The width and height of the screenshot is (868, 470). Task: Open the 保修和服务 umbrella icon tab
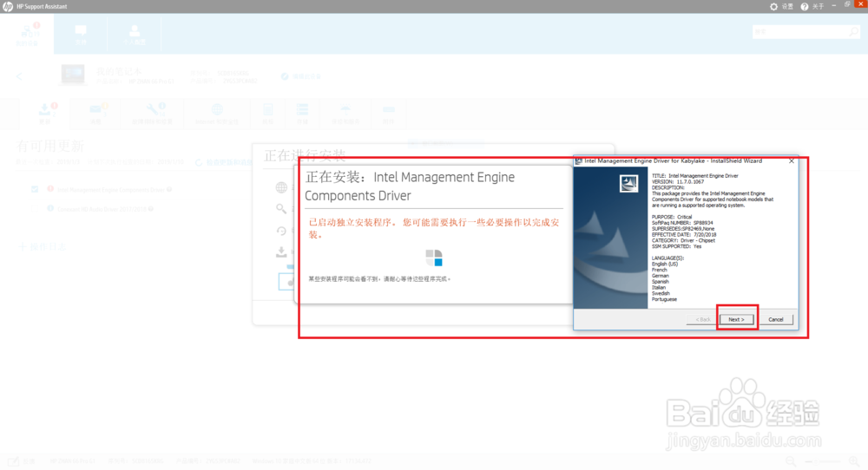coord(345,113)
